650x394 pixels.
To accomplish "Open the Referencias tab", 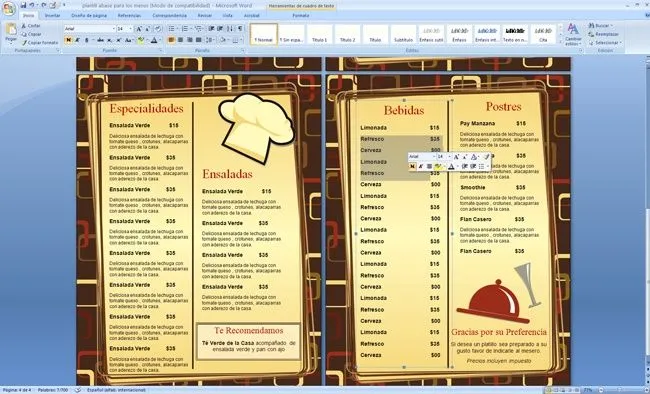I will (x=129, y=15).
